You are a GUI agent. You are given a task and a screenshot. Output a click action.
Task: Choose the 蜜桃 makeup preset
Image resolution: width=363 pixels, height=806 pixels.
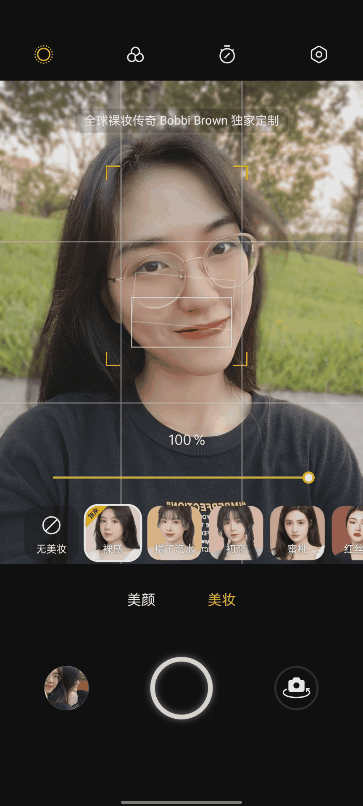(297, 533)
